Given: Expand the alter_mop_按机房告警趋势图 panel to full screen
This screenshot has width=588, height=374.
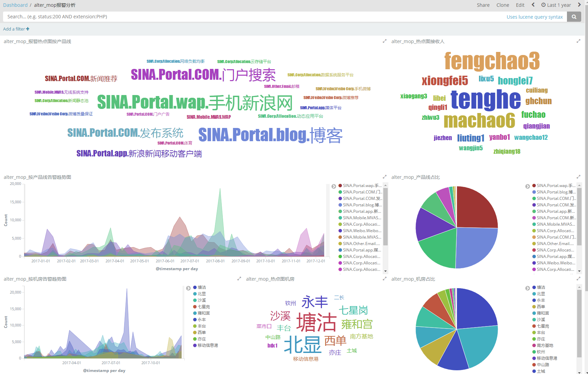Looking at the screenshot, I should (x=239, y=279).
